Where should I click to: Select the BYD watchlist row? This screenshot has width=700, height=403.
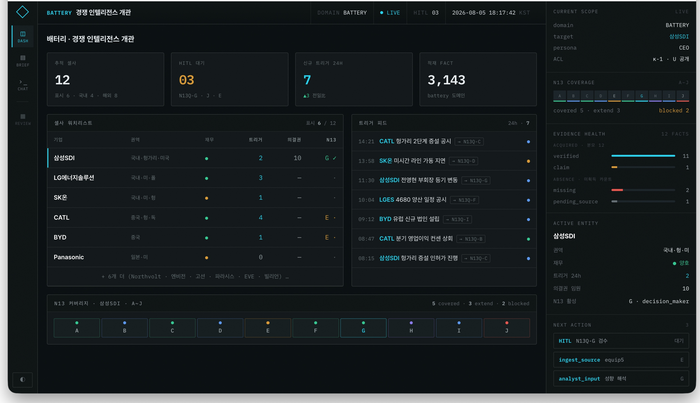[195, 237]
